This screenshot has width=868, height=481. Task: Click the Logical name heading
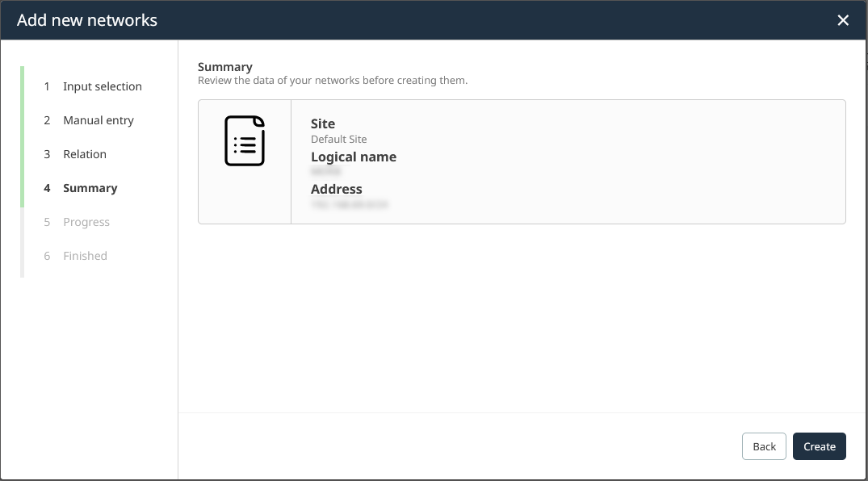(x=354, y=157)
